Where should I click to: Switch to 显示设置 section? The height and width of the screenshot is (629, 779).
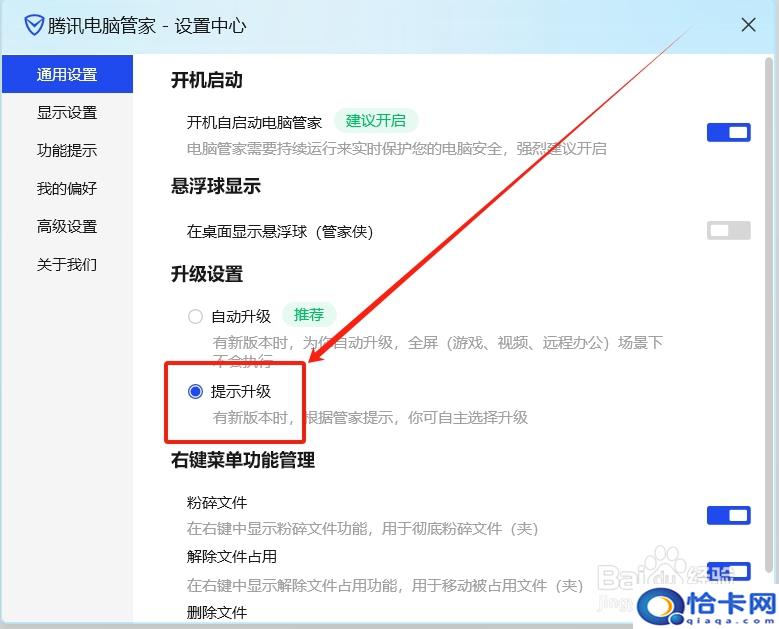point(67,112)
